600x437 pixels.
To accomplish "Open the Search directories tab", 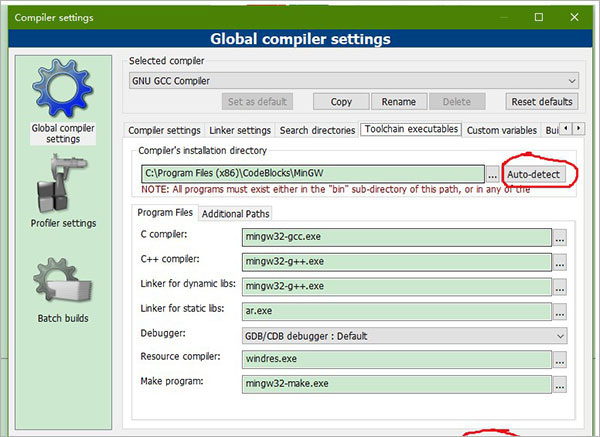I will click(x=316, y=130).
